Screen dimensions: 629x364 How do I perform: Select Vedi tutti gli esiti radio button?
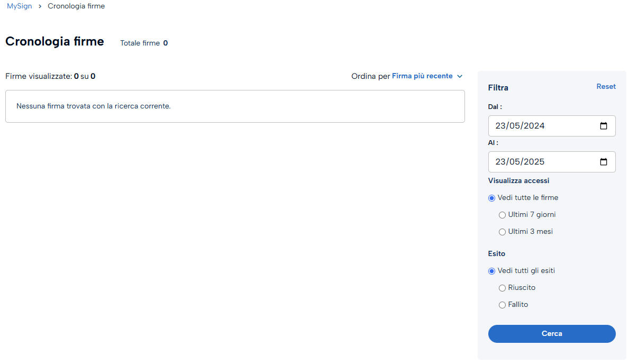pyautogui.click(x=491, y=271)
